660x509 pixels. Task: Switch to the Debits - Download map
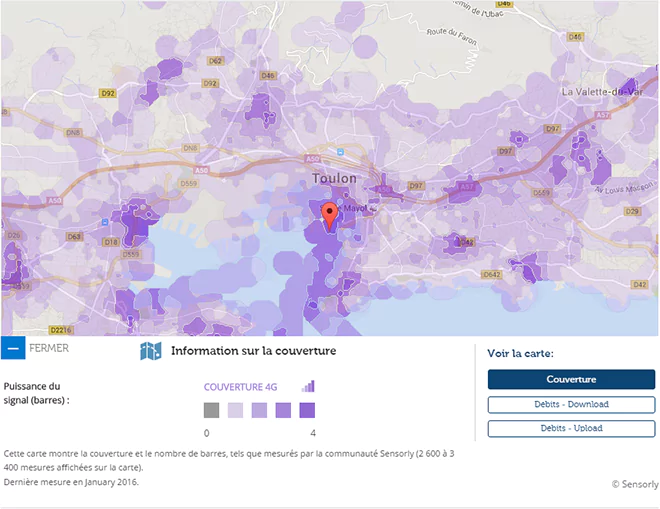pos(571,404)
